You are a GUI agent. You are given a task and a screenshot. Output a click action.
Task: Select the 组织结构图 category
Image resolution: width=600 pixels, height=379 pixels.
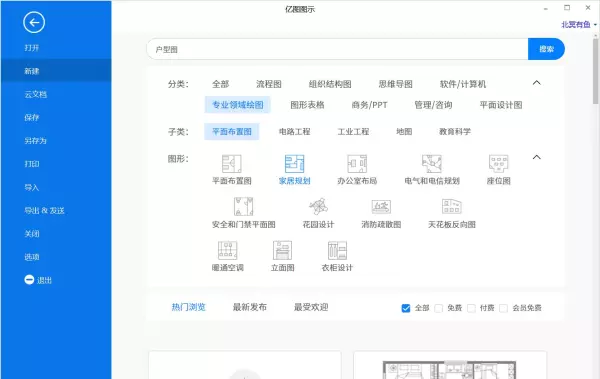(330, 84)
